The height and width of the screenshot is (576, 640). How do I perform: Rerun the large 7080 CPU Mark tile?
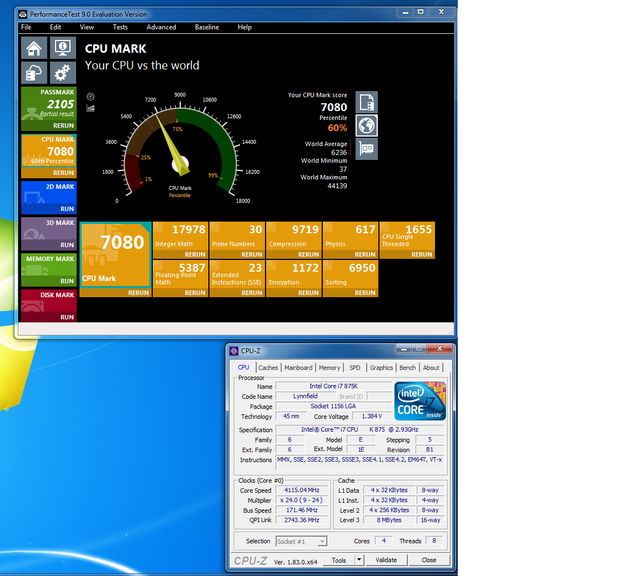pyautogui.click(x=138, y=293)
